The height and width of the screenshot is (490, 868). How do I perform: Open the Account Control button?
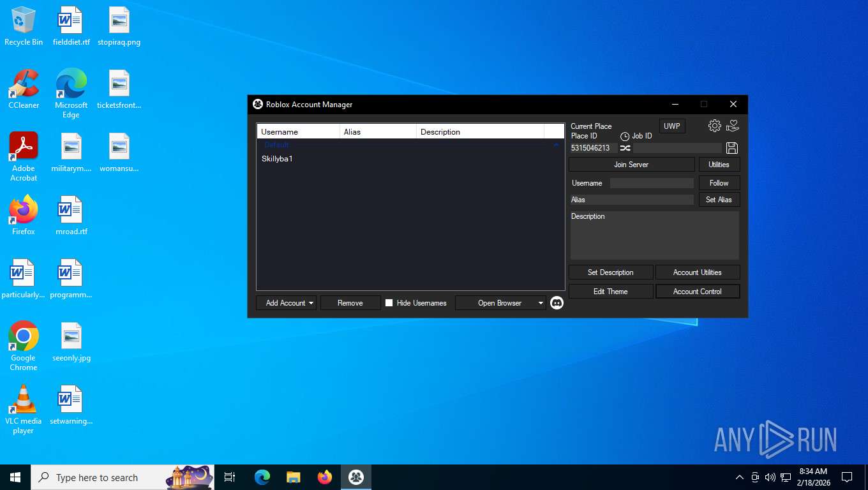tap(698, 292)
